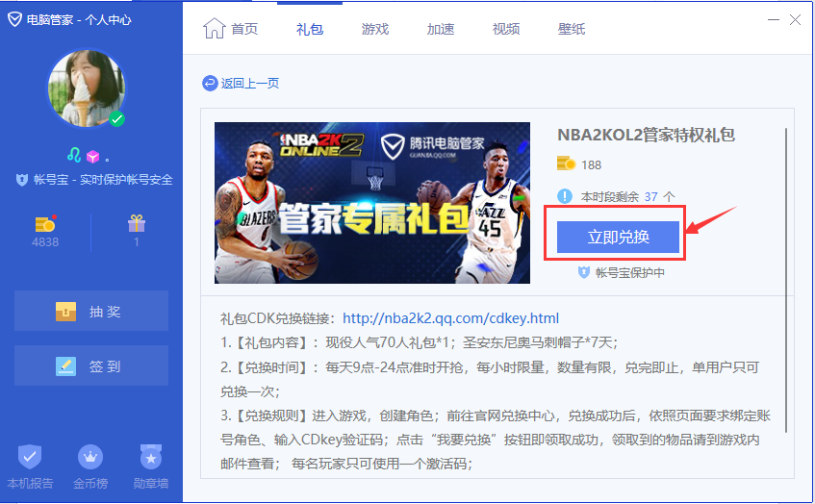
Task: Open the NBA2K Online 2 gift banner image
Action: point(372,203)
